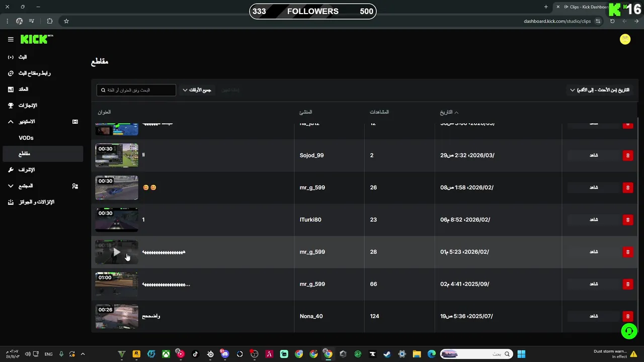Click the dashboard.kick.com address bar
This screenshot has width=644, height=362.
pos(557,21)
